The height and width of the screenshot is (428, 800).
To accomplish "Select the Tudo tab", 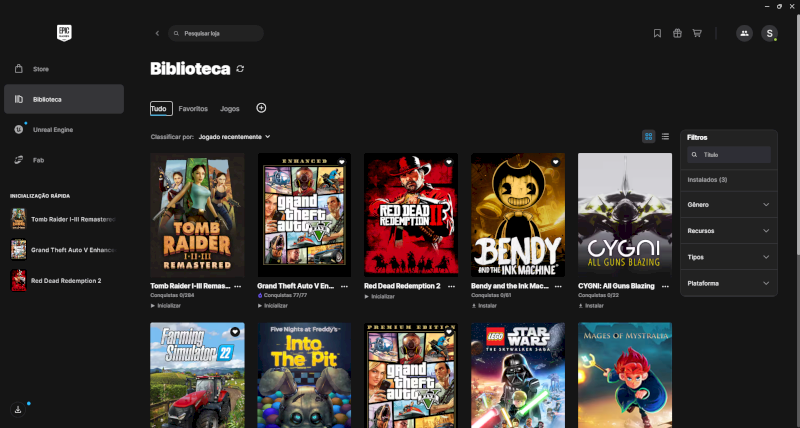I will tap(161, 109).
